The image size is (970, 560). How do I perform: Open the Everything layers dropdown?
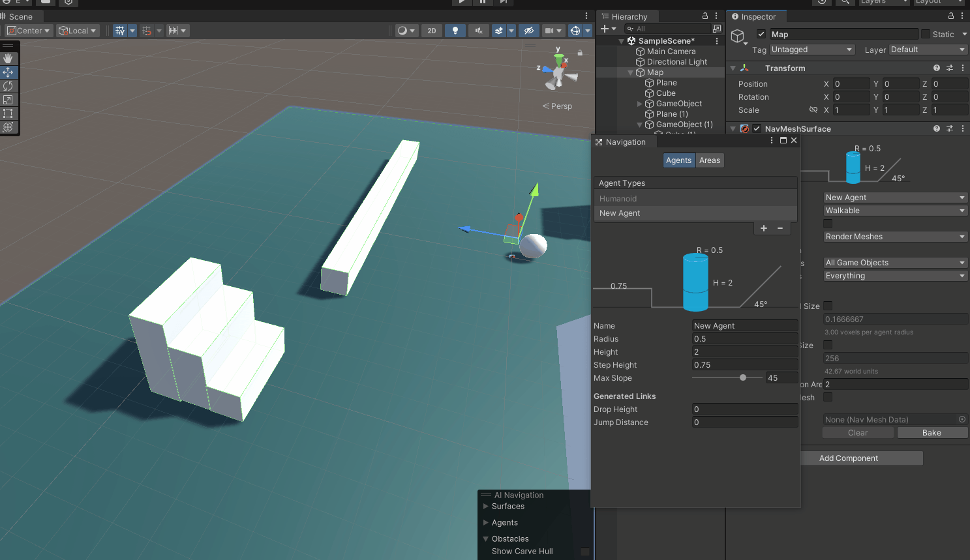(x=895, y=276)
